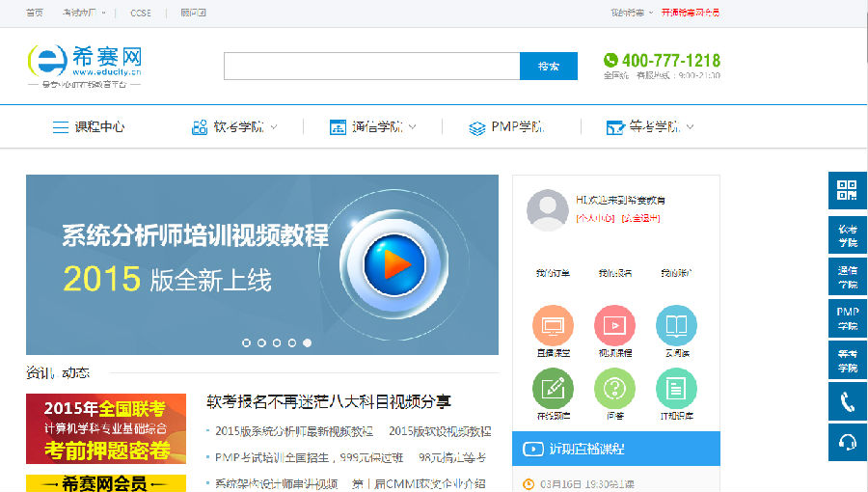Click PMP学院 button in right sidebar
Viewport: 868px width, 492px height.
[847, 318]
